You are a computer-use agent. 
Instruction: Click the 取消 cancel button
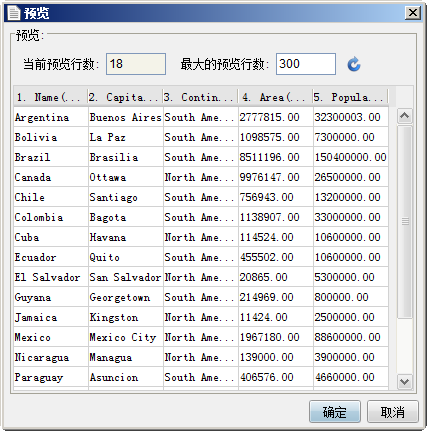[393, 412]
